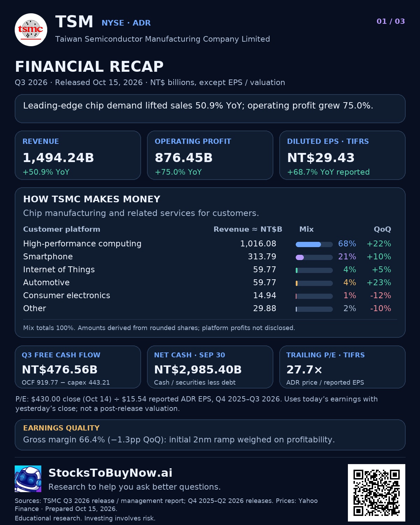The width and height of the screenshot is (420, 525).
Task: Click the FINANCIAL RECAP heading
Action: click(89, 66)
